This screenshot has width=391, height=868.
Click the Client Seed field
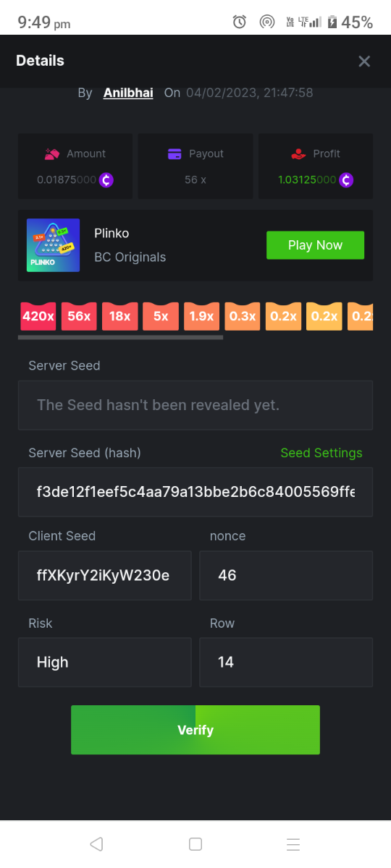[x=105, y=575]
